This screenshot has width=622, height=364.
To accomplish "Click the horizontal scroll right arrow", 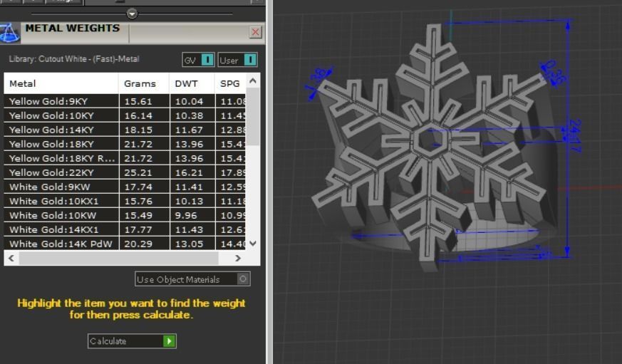I will [x=237, y=258].
